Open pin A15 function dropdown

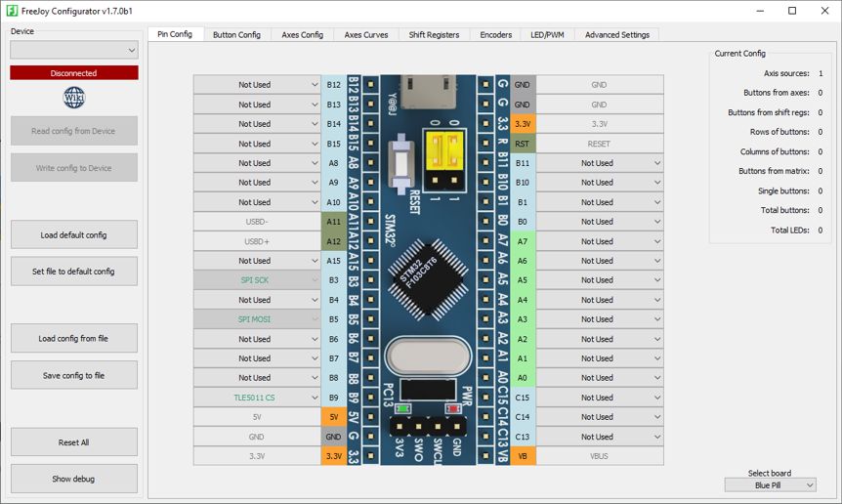click(257, 261)
